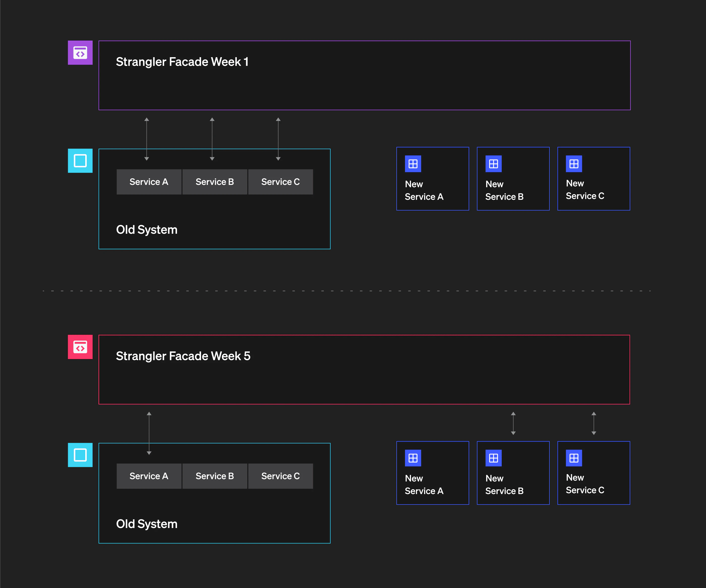Select Service A block in Week 1 Old System
706x588 pixels.
(x=149, y=182)
